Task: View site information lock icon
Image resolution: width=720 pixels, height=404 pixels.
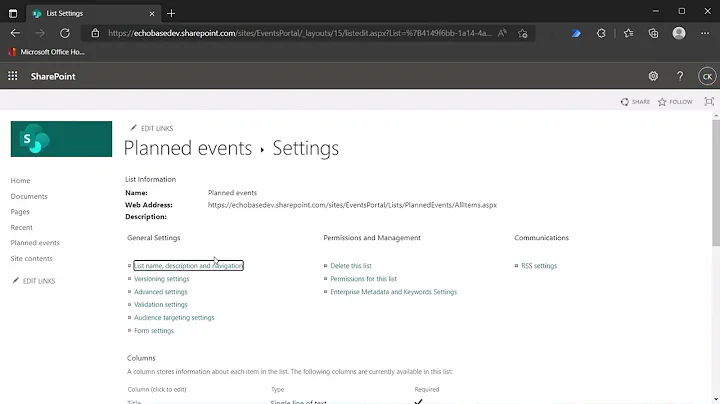Action: pyautogui.click(x=95, y=33)
